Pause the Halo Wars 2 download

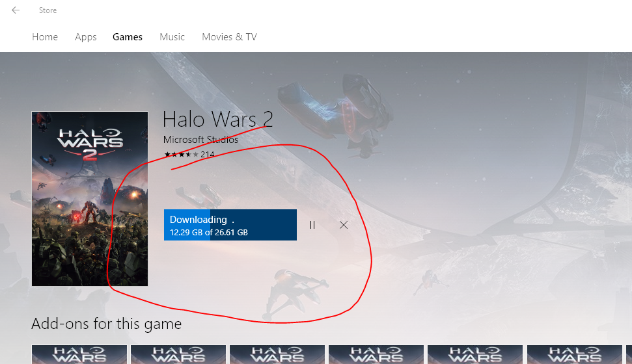pyautogui.click(x=312, y=225)
